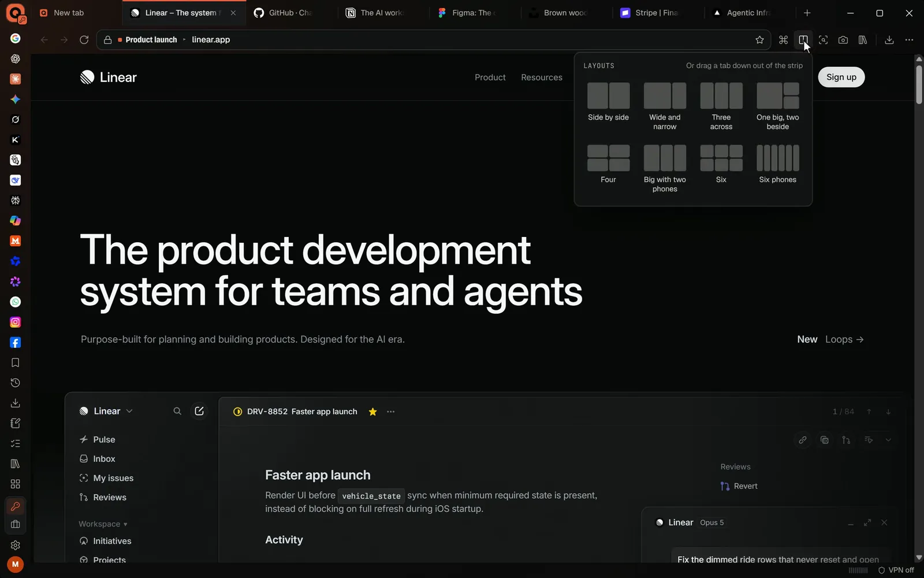This screenshot has width=924, height=578.
Task: Click the page vertical scrollbar thumb
Action: [x=919, y=84]
